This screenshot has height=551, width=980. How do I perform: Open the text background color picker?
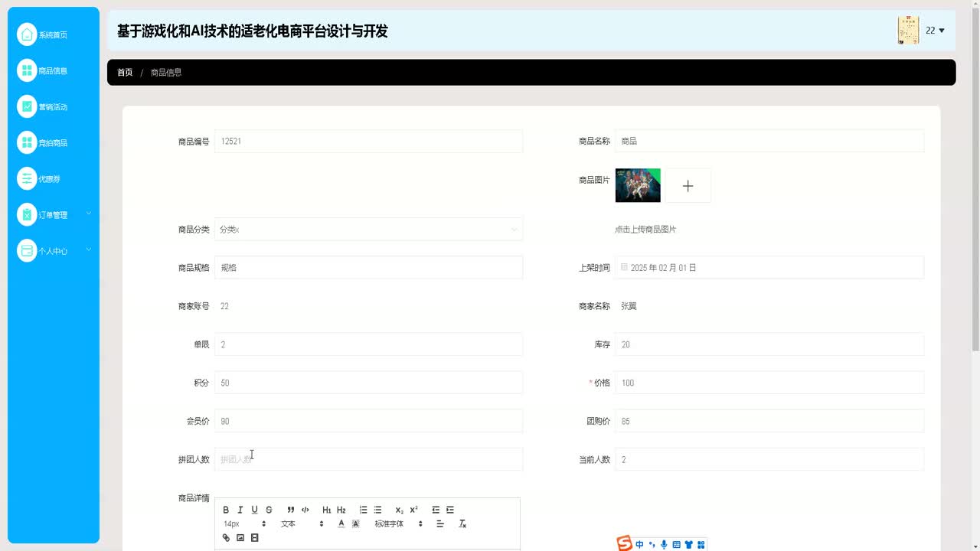point(355,524)
